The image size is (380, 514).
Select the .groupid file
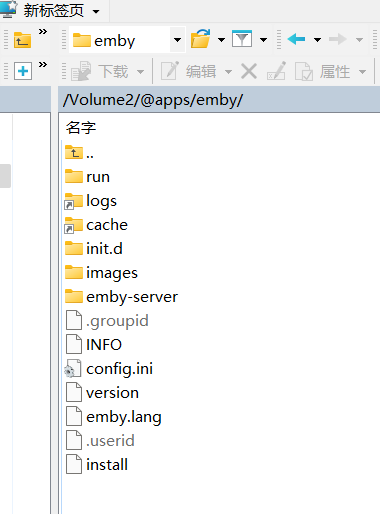tap(107, 321)
